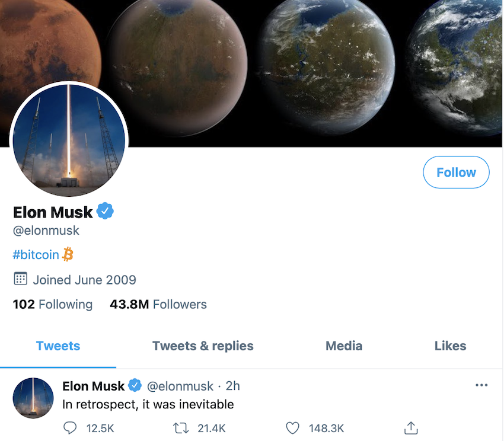Click the calendar icon next to Joined June 2009
Image resolution: width=504 pixels, height=441 pixels.
[x=20, y=279]
